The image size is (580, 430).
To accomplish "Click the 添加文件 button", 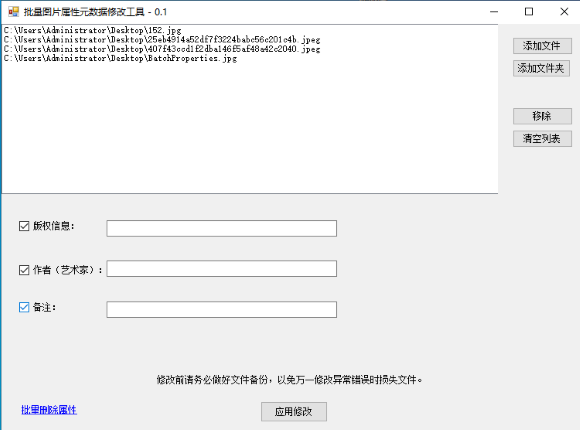I will click(542, 46).
